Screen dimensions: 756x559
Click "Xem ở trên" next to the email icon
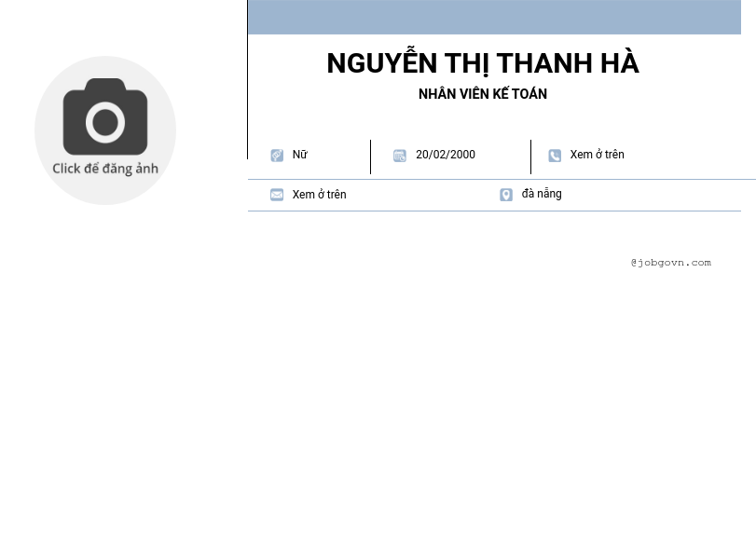[x=319, y=195]
